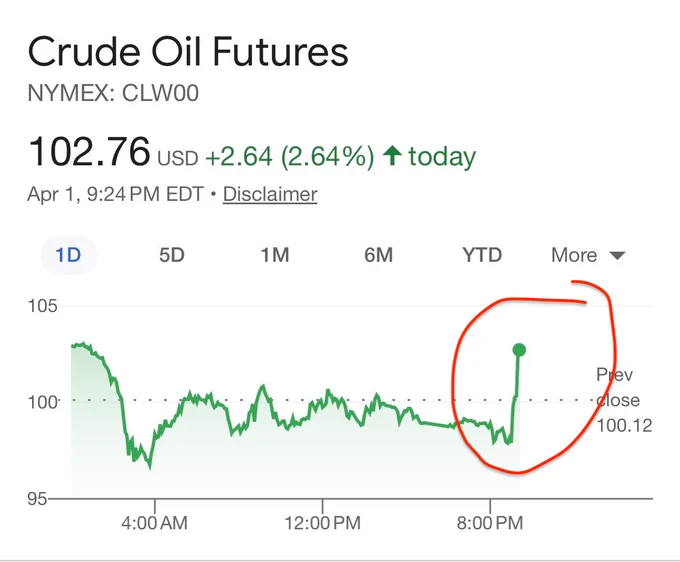680x562 pixels.
Task: Click the 12:00 PM time axis marker
Action: (x=322, y=523)
